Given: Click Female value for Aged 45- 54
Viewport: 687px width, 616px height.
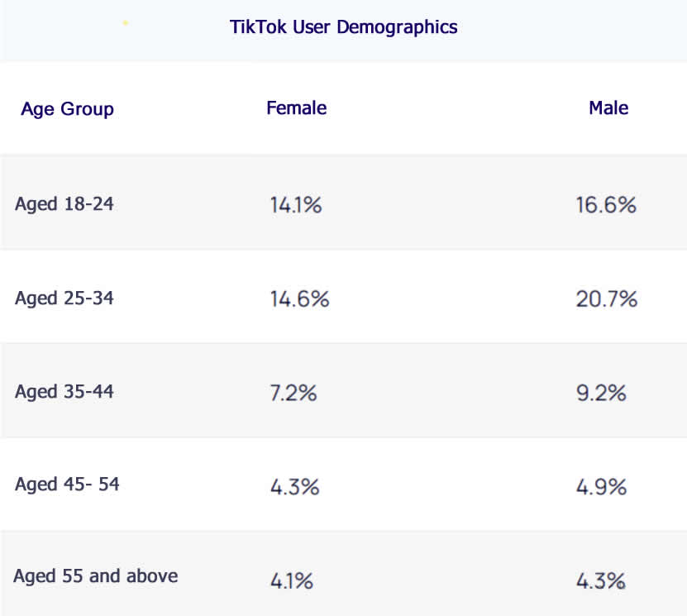Looking at the screenshot, I should (x=294, y=487).
